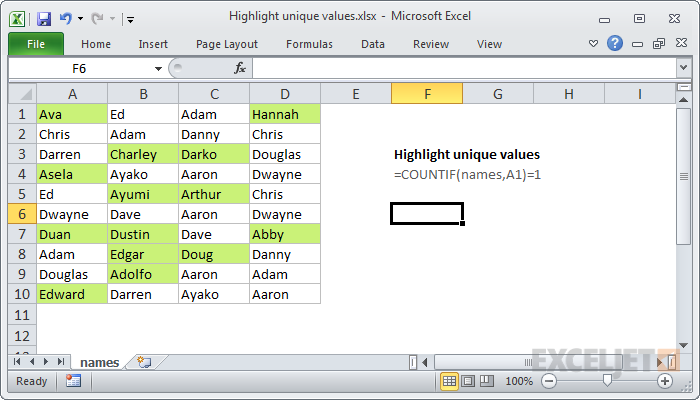Minimize the ribbon with the caret icon
The image size is (700, 400).
click(593, 43)
